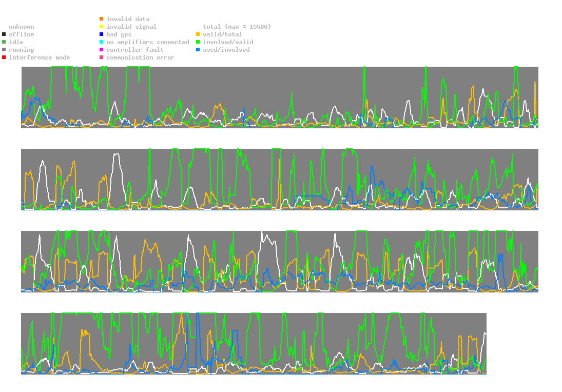Image resolution: width=562 pixels, height=392 pixels.
Task: Click the orange invalid data legend swatch
Action: [102, 19]
